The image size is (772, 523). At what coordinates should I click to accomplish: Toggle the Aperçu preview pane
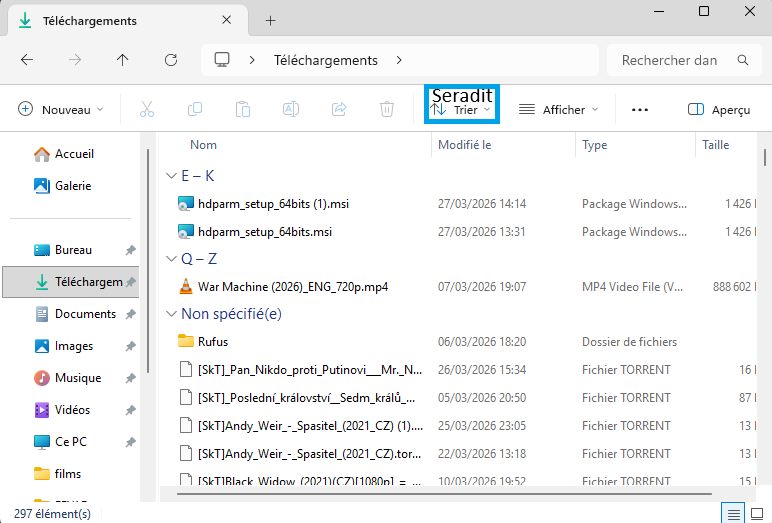coord(719,109)
